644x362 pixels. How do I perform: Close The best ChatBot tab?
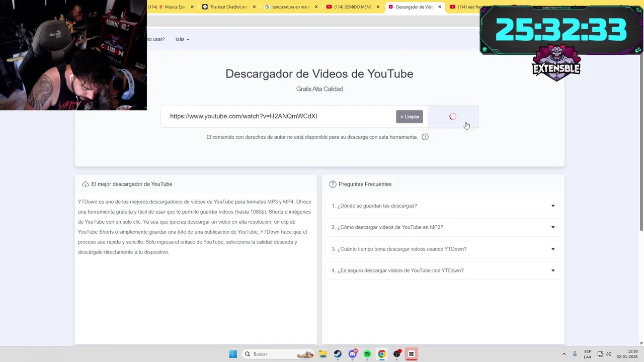tap(254, 7)
